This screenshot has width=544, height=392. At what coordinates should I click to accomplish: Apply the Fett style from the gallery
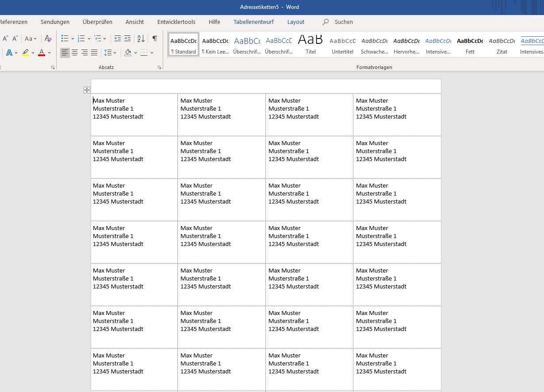click(x=470, y=45)
